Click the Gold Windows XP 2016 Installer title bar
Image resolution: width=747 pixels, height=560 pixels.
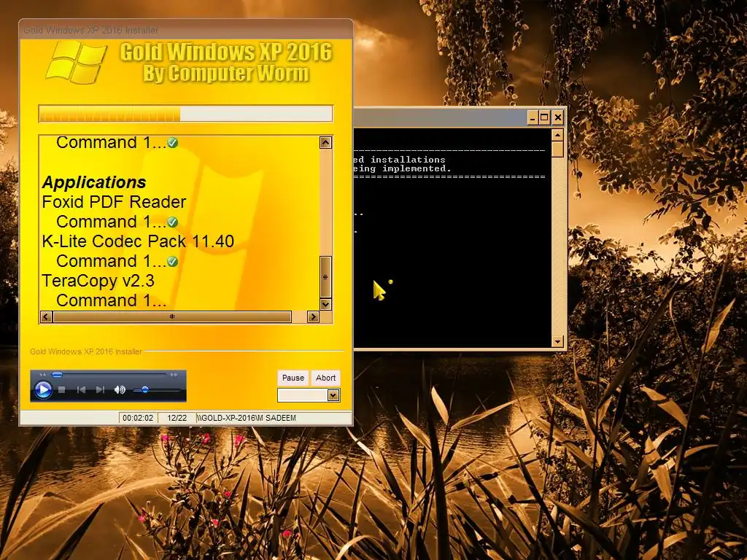click(x=186, y=30)
